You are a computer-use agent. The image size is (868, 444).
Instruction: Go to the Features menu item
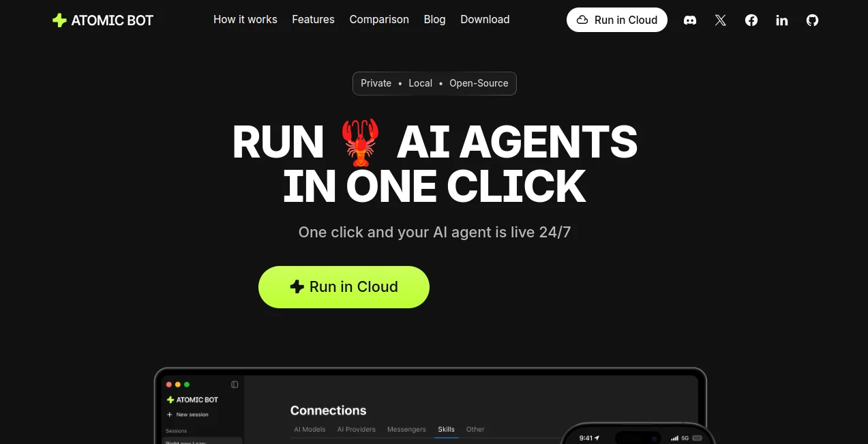pyautogui.click(x=313, y=19)
